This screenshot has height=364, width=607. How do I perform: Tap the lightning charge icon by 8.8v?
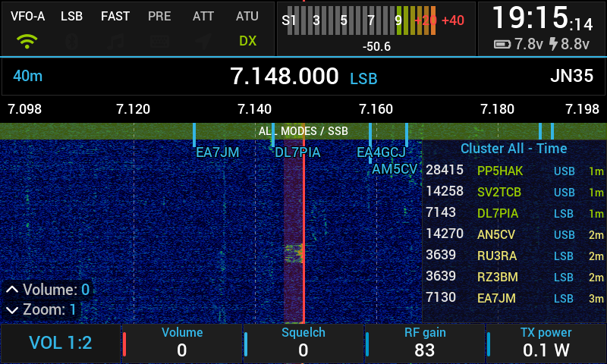[x=554, y=44]
